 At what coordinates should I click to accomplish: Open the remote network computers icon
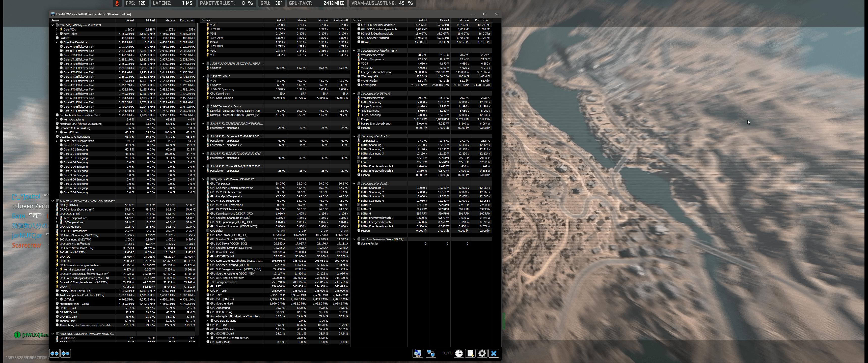pos(431,353)
